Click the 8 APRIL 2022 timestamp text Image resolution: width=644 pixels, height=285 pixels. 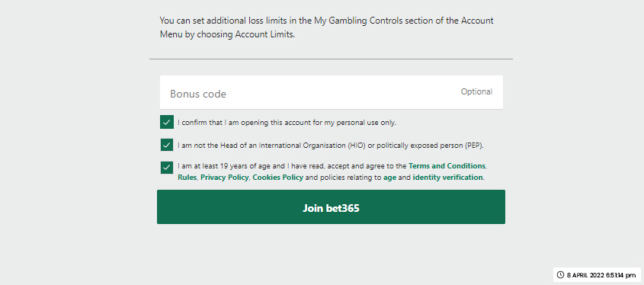coord(601,275)
